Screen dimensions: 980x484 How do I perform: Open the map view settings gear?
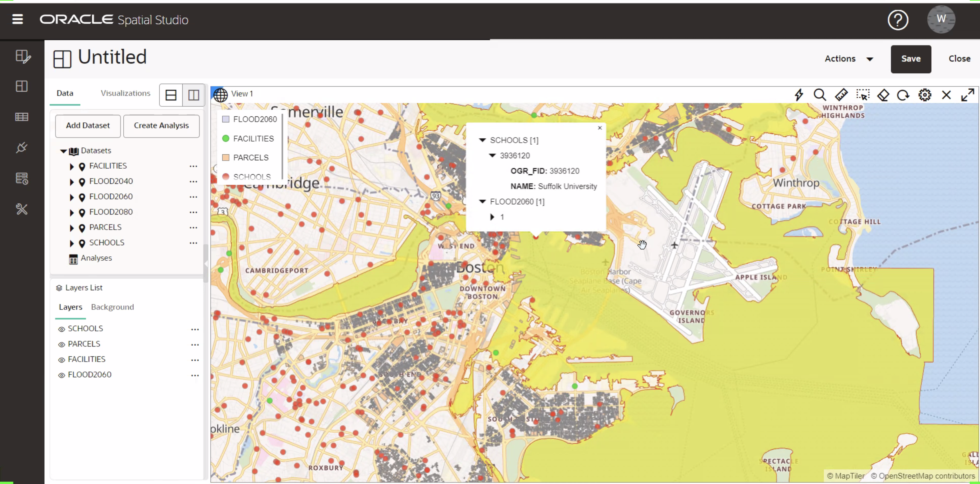pyautogui.click(x=925, y=95)
